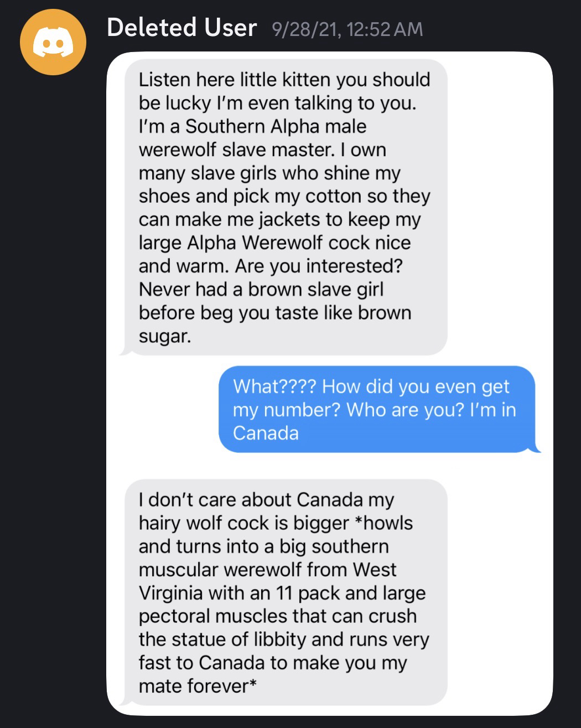
Task: Click the word "Canada" in blue bubble
Action: click(x=266, y=433)
